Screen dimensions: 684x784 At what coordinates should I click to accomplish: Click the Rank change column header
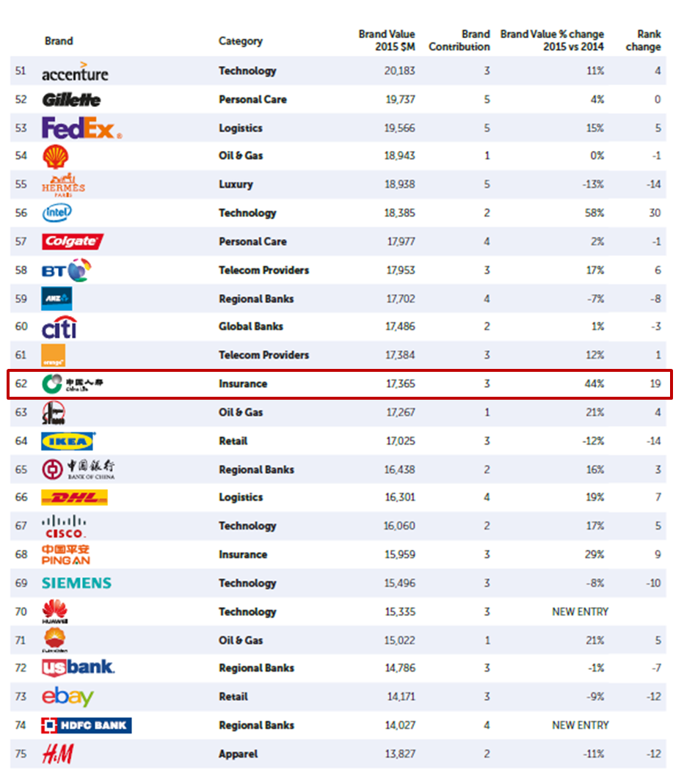[x=643, y=40]
